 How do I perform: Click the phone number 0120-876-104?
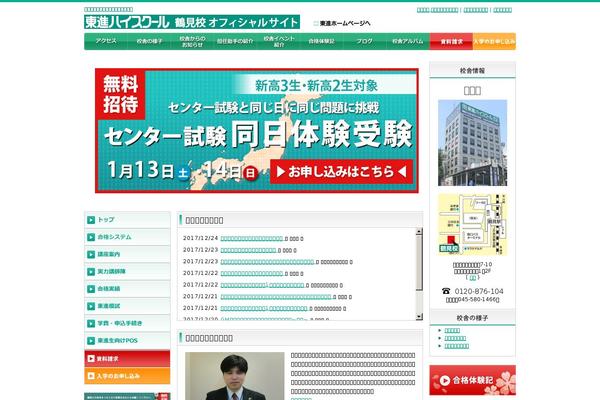pyautogui.click(x=479, y=291)
